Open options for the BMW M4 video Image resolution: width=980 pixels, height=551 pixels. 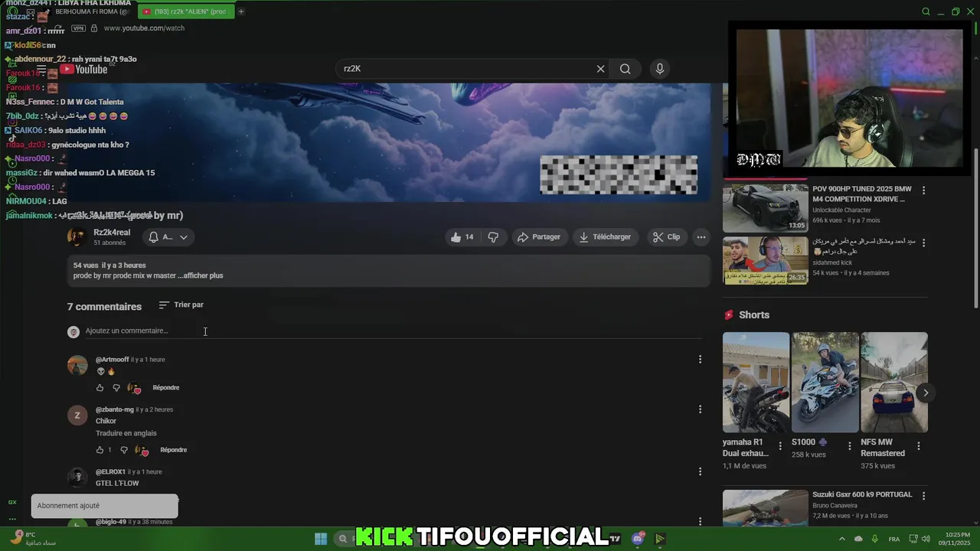click(923, 190)
